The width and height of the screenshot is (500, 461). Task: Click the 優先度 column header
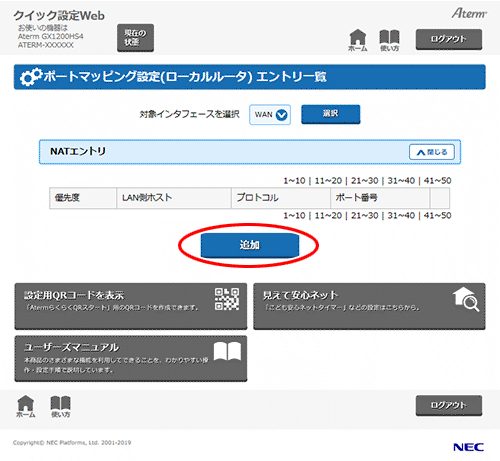[83, 198]
